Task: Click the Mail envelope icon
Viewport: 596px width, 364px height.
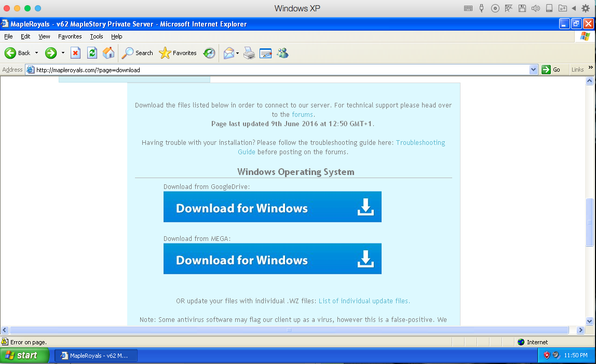Action: click(228, 53)
